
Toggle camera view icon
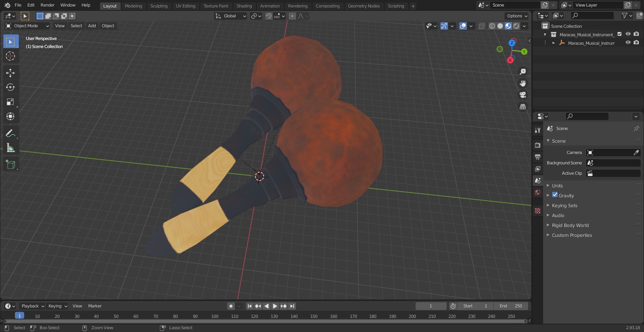click(523, 95)
